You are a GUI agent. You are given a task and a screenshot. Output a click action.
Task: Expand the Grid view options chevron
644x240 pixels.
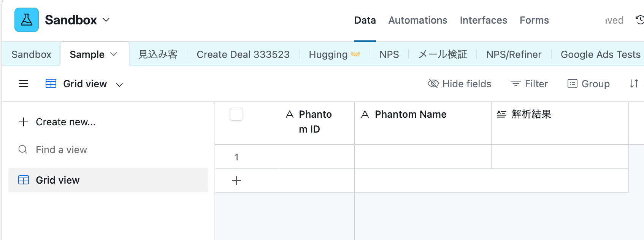click(119, 85)
